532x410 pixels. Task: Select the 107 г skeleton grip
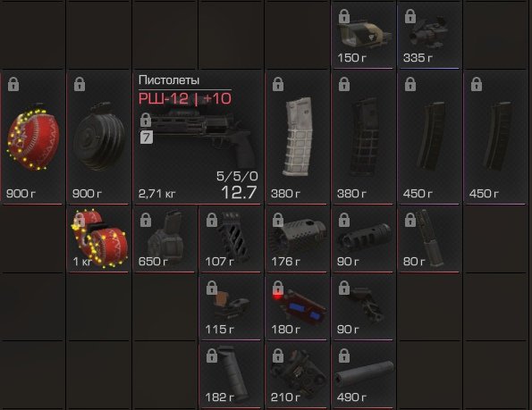point(231,239)
